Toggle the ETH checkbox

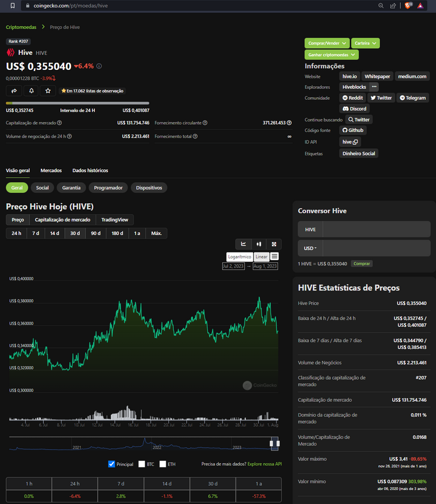pyautogui.click(x=163, y=464)
